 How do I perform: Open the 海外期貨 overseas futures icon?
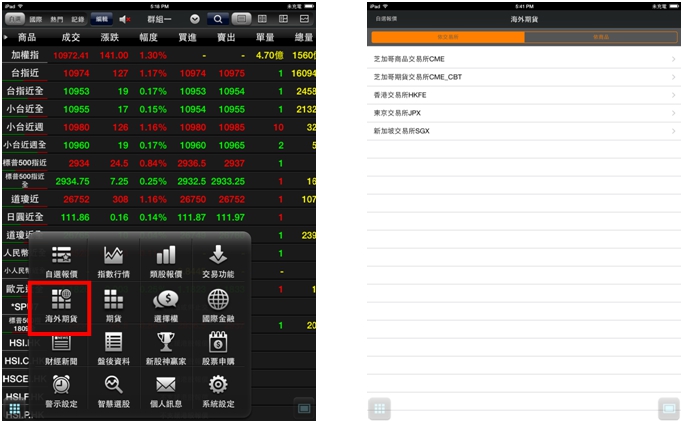(63, 304)
